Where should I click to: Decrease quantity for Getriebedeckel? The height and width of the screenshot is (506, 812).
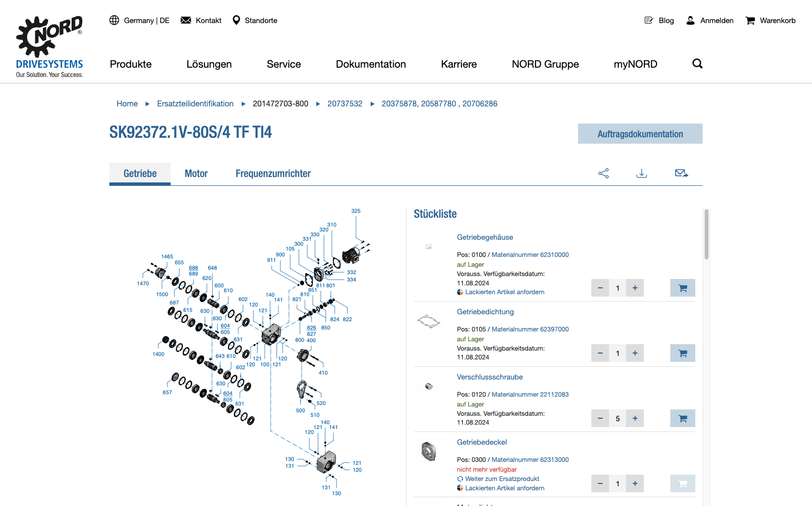coord(600,483)
